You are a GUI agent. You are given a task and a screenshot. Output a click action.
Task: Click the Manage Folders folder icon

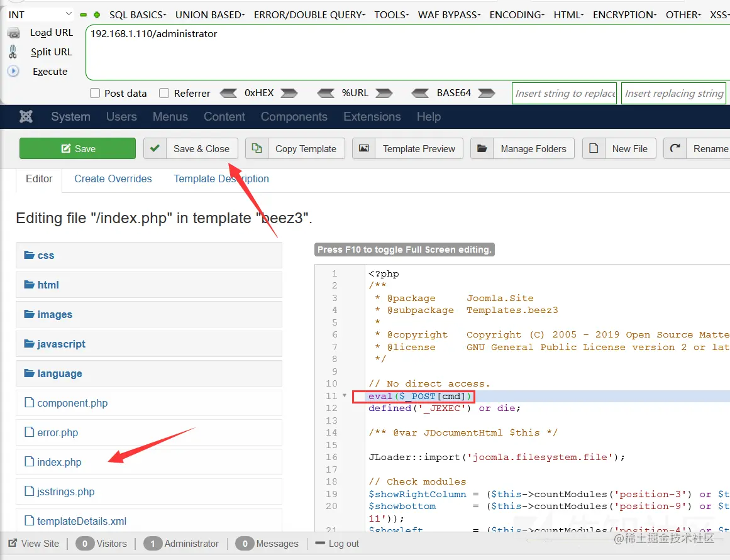coord(482,148)
